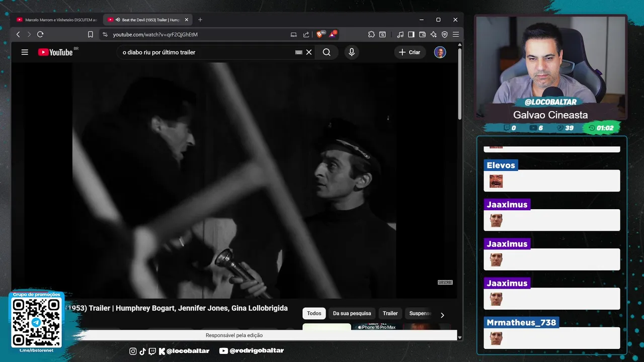Open the Brave Wallet icon
644x362 pixels.
[422, 34]
